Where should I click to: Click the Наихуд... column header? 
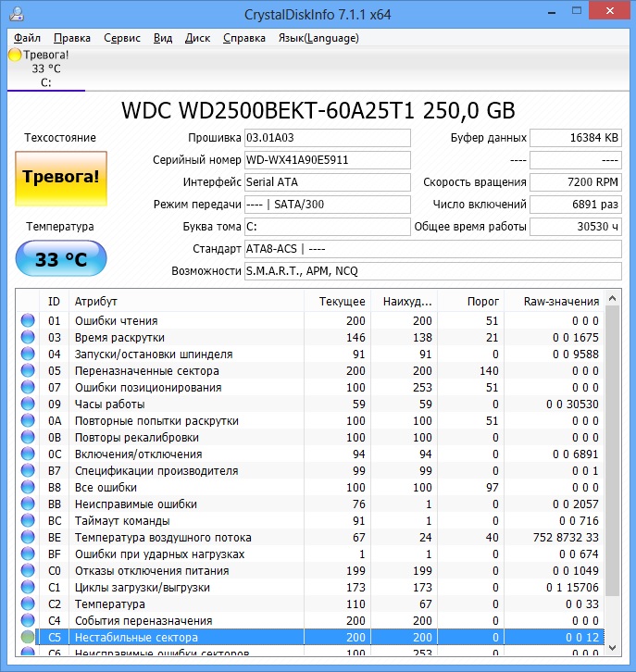(x=404, y=302)
